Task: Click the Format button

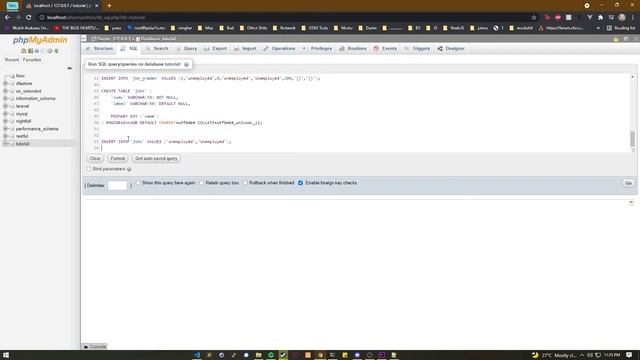Action: click(x=118, y=158)
